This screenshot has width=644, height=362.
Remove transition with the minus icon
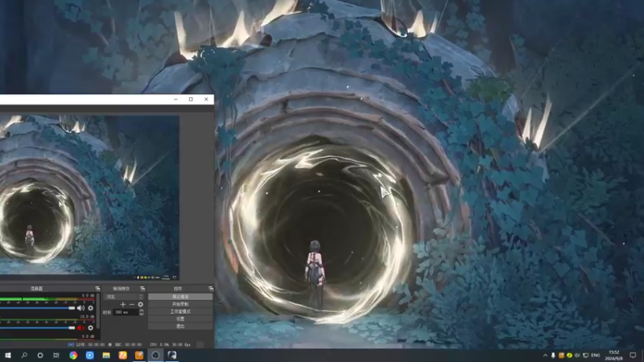pos(132,304)
